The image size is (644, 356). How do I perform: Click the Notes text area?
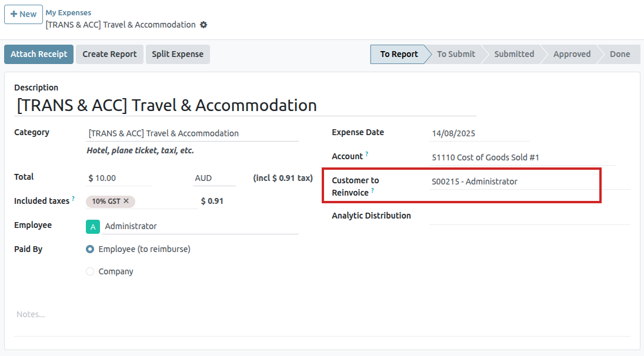coord(321,314)
